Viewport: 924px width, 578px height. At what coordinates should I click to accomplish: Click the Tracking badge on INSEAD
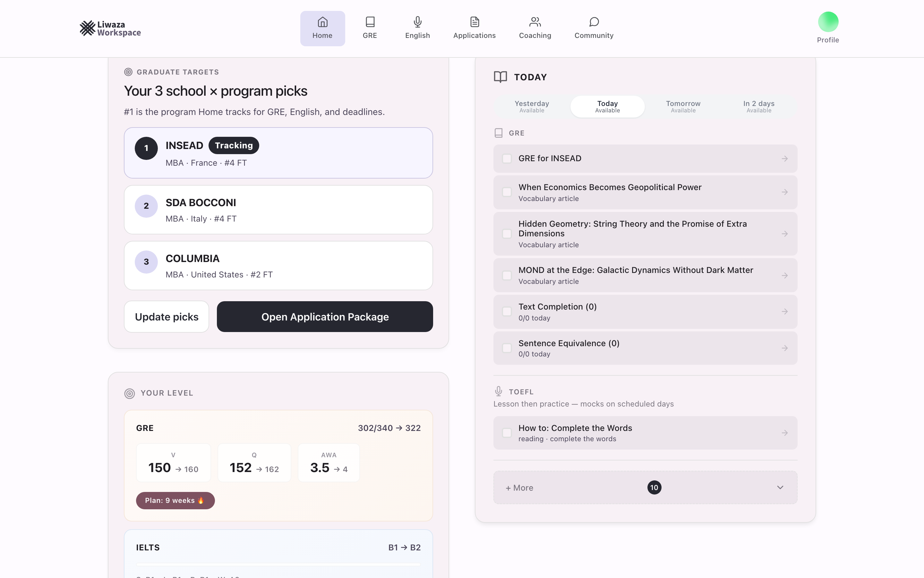[x=234, y=146]
